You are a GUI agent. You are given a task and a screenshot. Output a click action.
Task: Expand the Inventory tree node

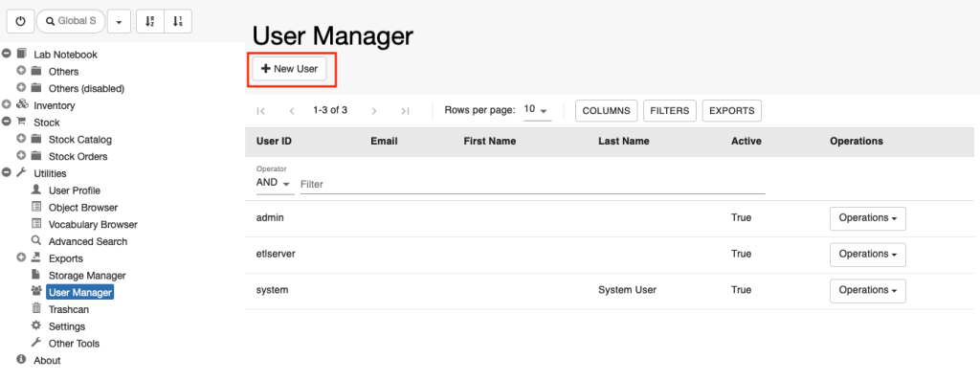(7, 105)
